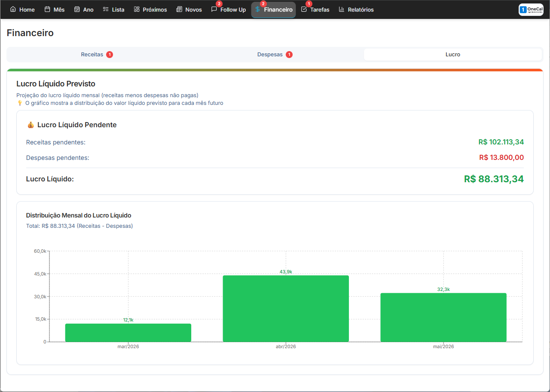This screenshot has width=550, height=392.
Task: Click the Ano calendar icon
Action: (x=77, y=9)
